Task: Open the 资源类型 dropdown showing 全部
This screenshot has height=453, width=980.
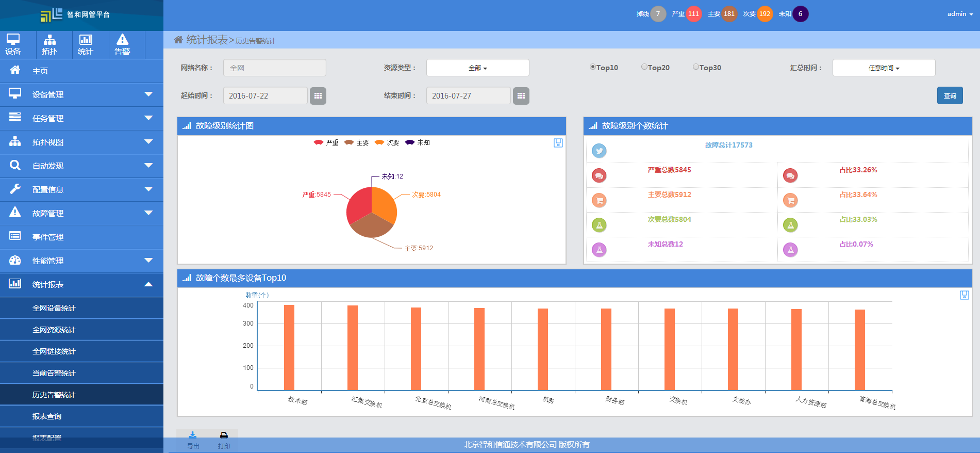Action: click(477, 68)
